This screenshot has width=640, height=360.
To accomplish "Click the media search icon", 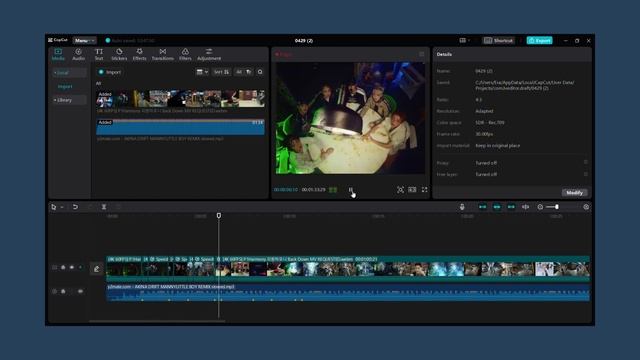I will click(260, 72).
